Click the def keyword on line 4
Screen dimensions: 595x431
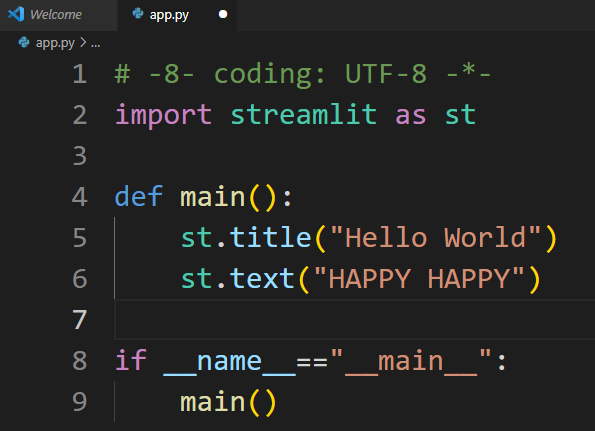click(139, 196)
